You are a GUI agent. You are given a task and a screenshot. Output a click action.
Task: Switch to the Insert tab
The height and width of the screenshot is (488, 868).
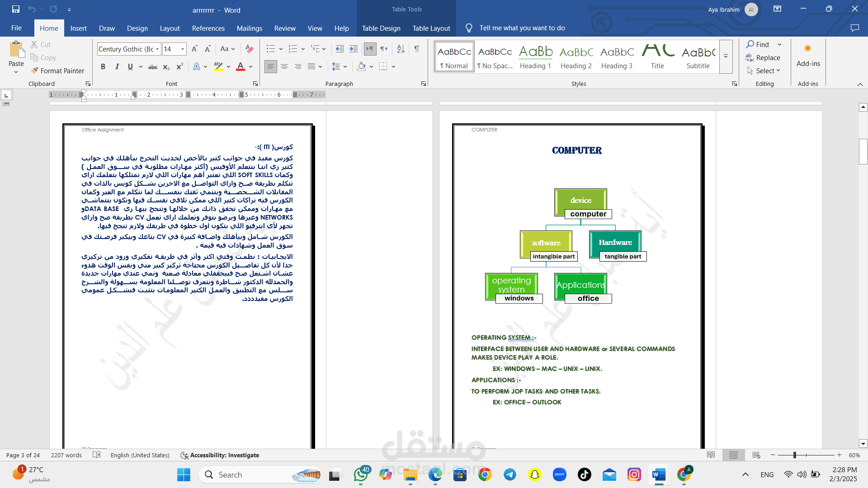point(78,28)
